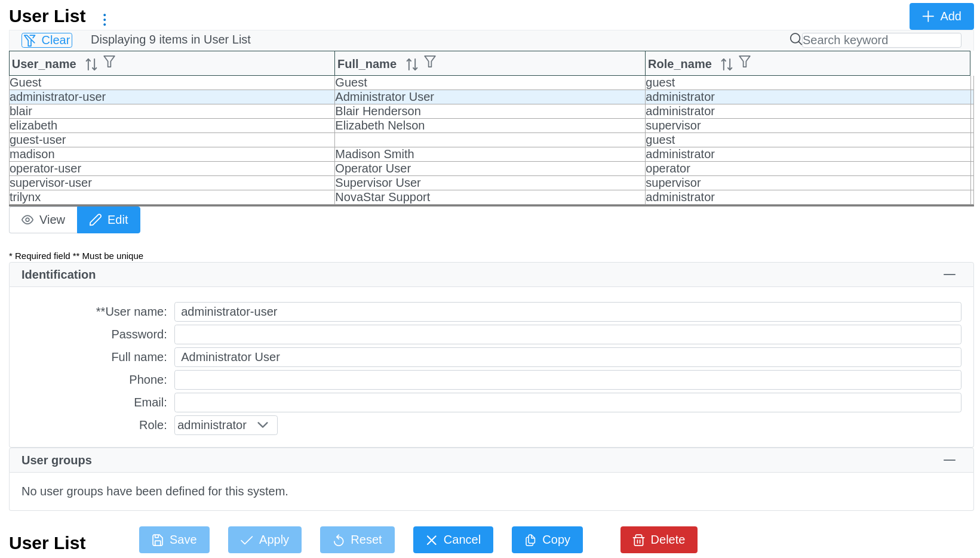Click the Phone input field
The image size is (980, 558).
(x=567, y=380)
